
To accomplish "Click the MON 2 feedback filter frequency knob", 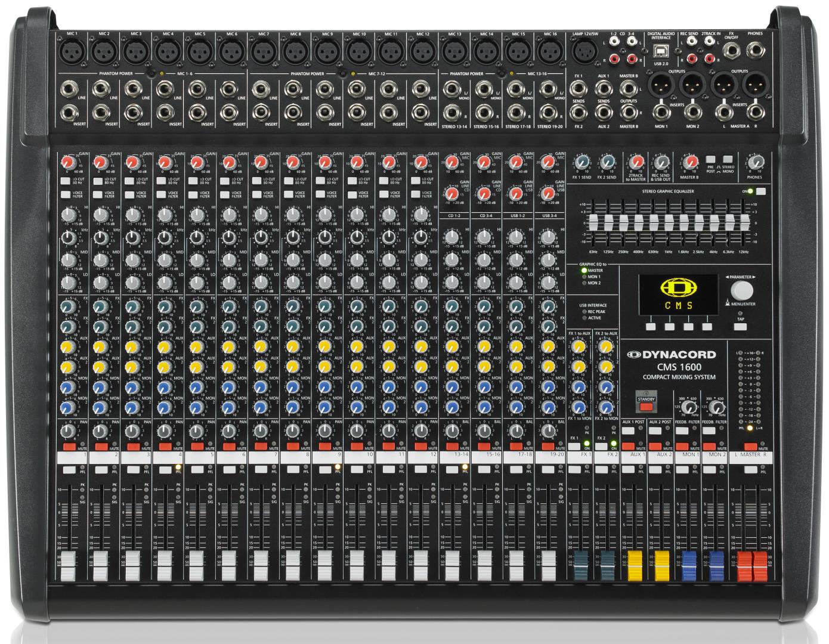I will pyautogui.click(x=717, y=407).
